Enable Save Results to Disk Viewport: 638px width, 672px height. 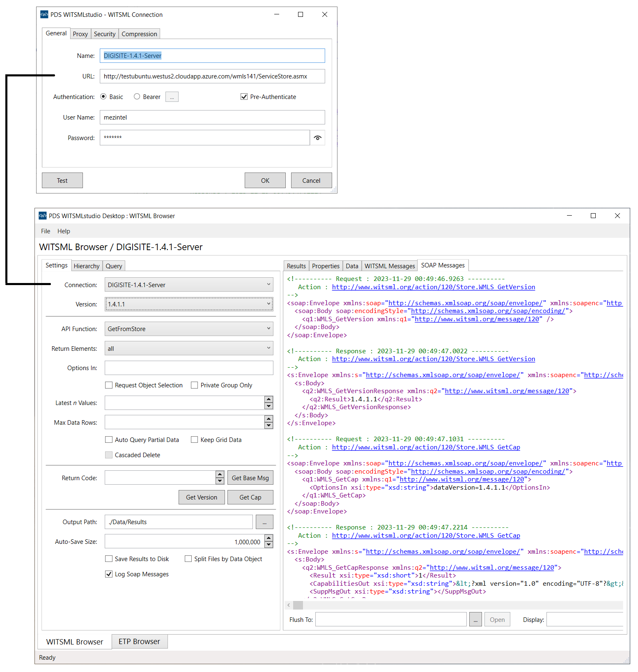point(109,559)
